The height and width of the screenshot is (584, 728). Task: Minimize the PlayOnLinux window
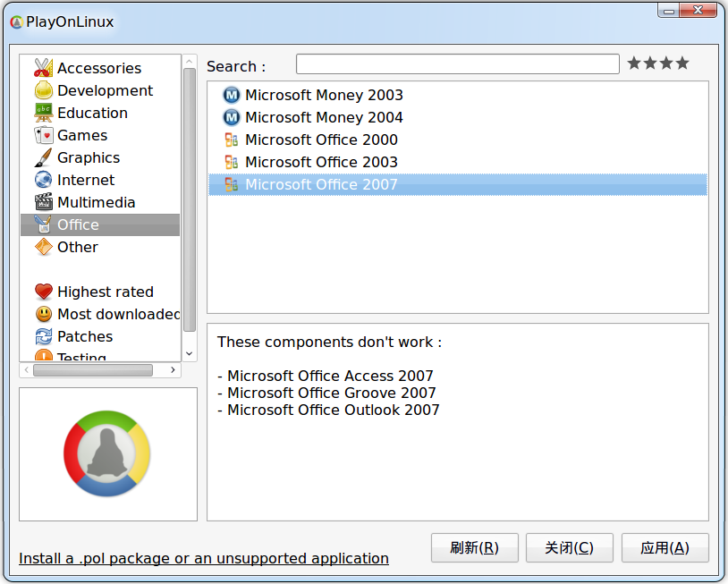click(669, 11)
